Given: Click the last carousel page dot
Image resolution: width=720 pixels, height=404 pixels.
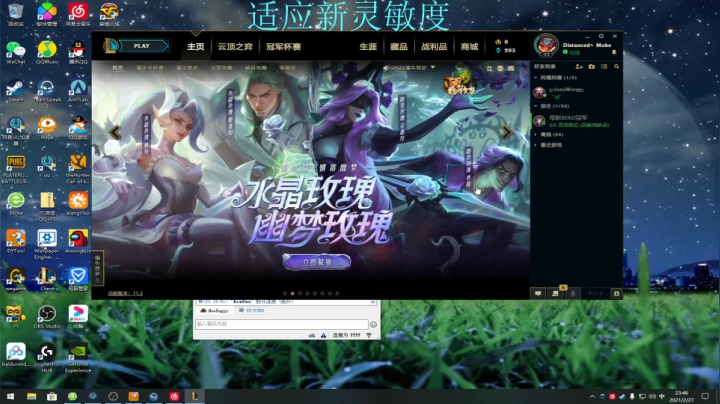Looking at the screenshot, I should (338, 293).
